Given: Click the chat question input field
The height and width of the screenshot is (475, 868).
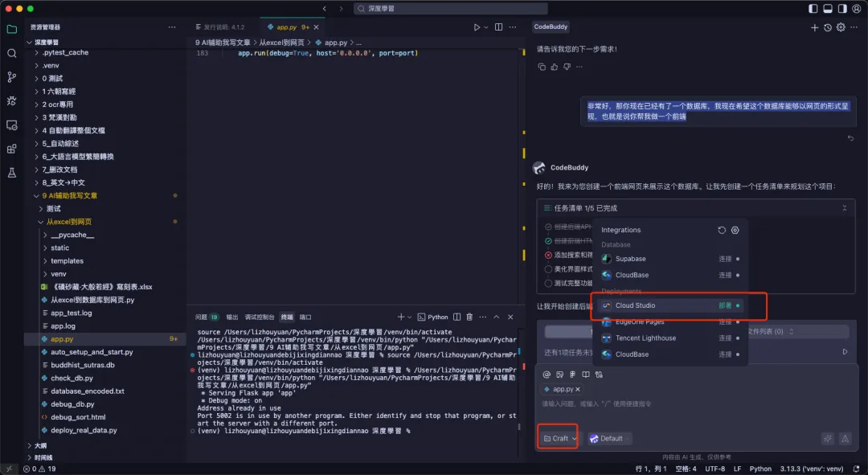Looking at the screenshot, I should (x=696, y=404).
